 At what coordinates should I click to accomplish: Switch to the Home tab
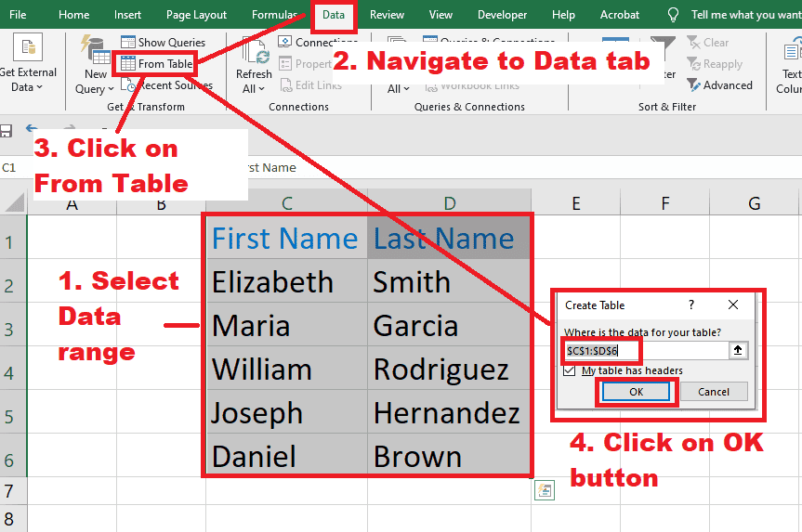pyautogui.click(x=73, y=15)
